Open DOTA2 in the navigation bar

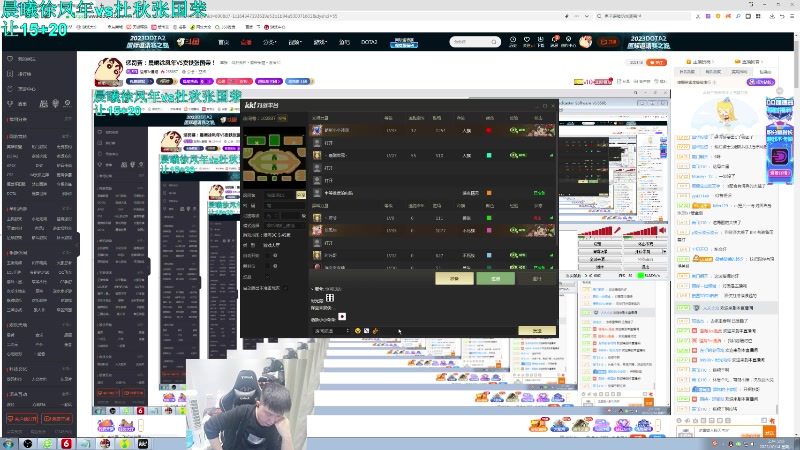(369, 42)
